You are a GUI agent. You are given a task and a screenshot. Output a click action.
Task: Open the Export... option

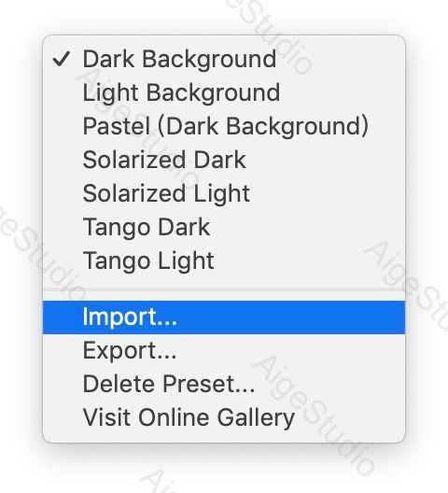(224, 351)
